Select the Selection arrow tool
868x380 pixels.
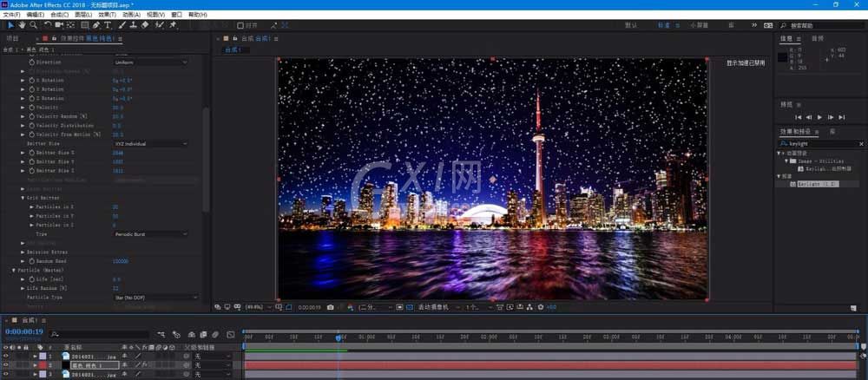point(11,25)
